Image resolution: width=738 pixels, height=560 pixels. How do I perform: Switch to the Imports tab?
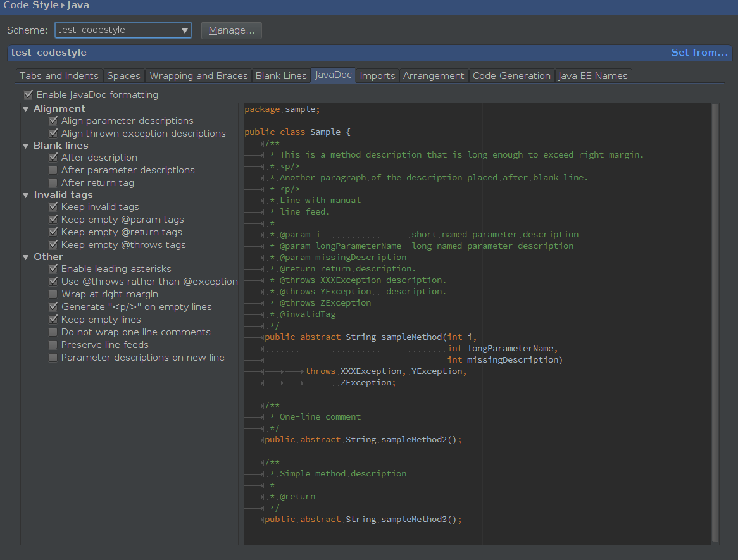377,75
